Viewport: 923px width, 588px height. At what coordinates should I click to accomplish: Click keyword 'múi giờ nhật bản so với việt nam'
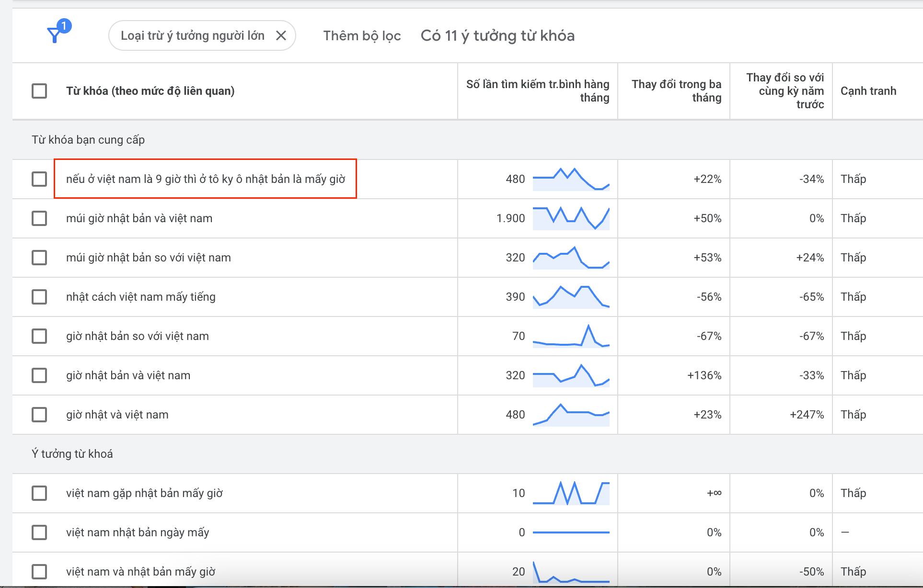tap(149, 258)
